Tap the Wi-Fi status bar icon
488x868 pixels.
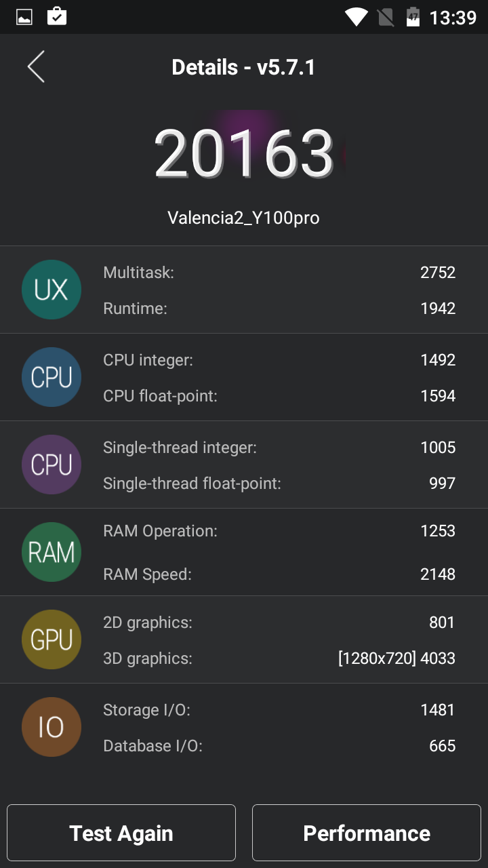click(356, 17)
